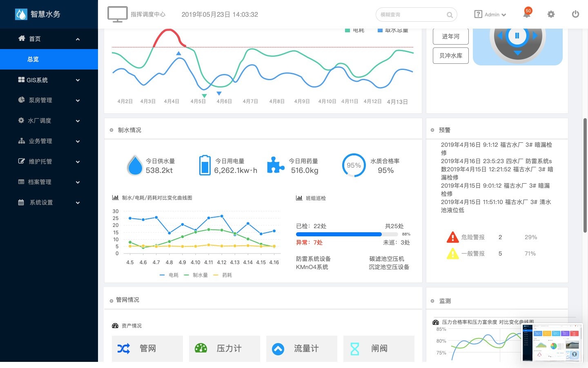Click the notification bell icon

click(527, 14)
